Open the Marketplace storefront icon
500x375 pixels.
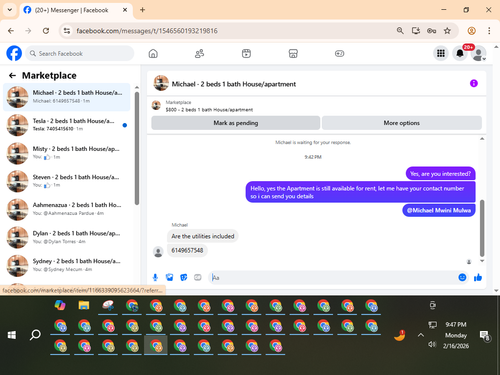click(x=293, y=53)
